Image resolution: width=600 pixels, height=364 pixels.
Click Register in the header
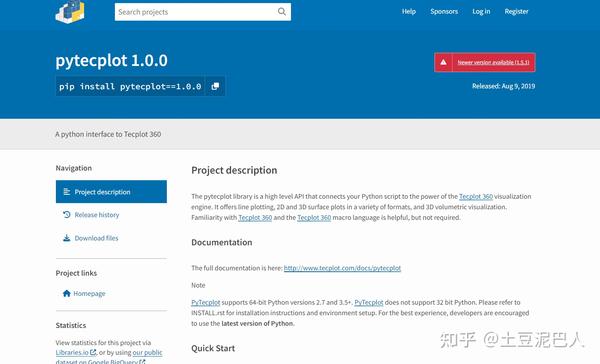pyautogui.click(x=516, y=11)
